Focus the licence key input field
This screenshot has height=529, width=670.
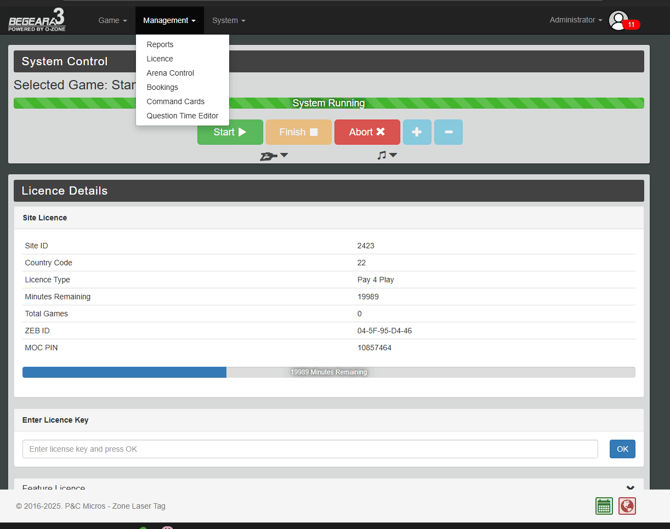310,449
